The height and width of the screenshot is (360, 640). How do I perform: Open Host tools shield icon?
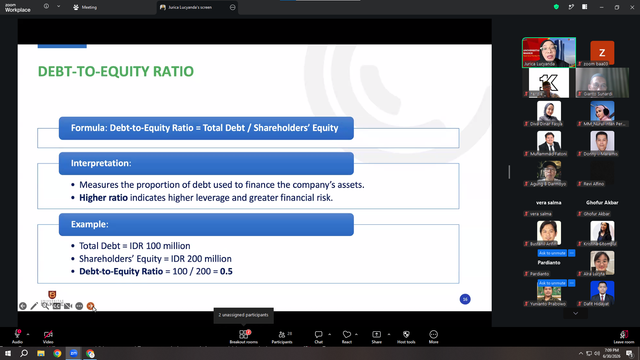(x=406, y=334)
